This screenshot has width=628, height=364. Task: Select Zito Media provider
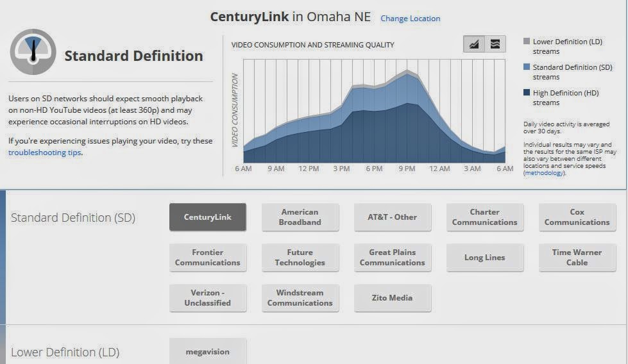coord(393,297)
